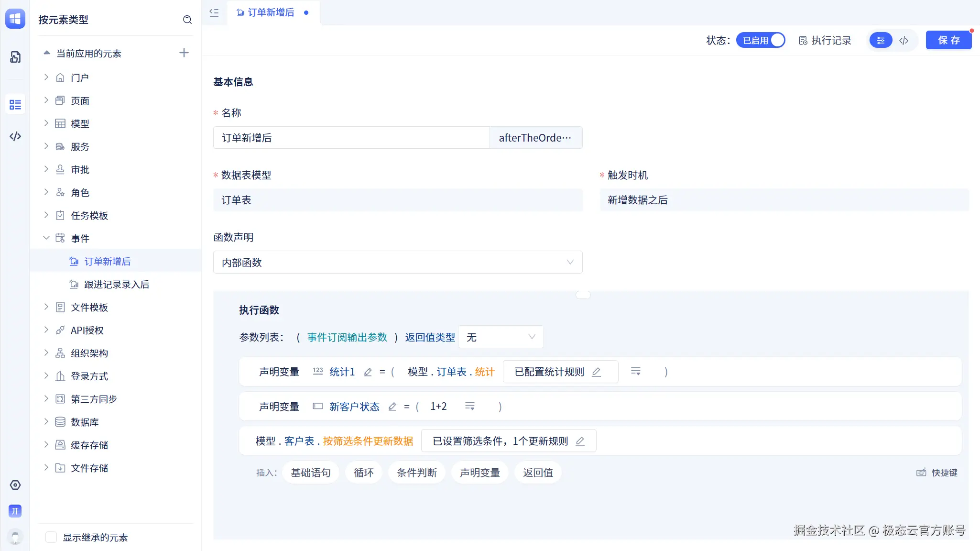Click the collapse sidebar icon beside tab
The height and width of the screenshot is (551, 980).
click(x=214, y=13)
